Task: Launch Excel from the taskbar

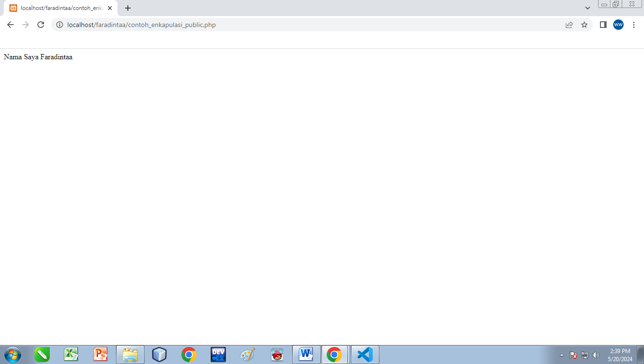Action: click(x=72, y=355)
